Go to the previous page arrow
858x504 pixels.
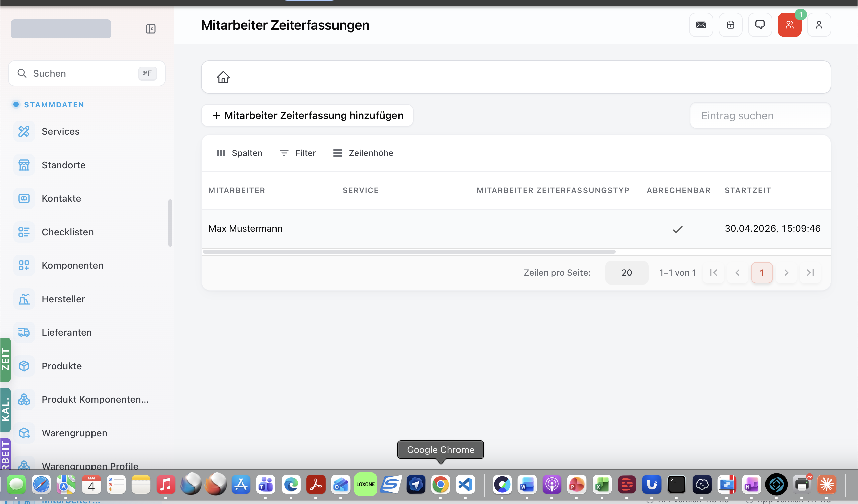(x=737, y=273)
